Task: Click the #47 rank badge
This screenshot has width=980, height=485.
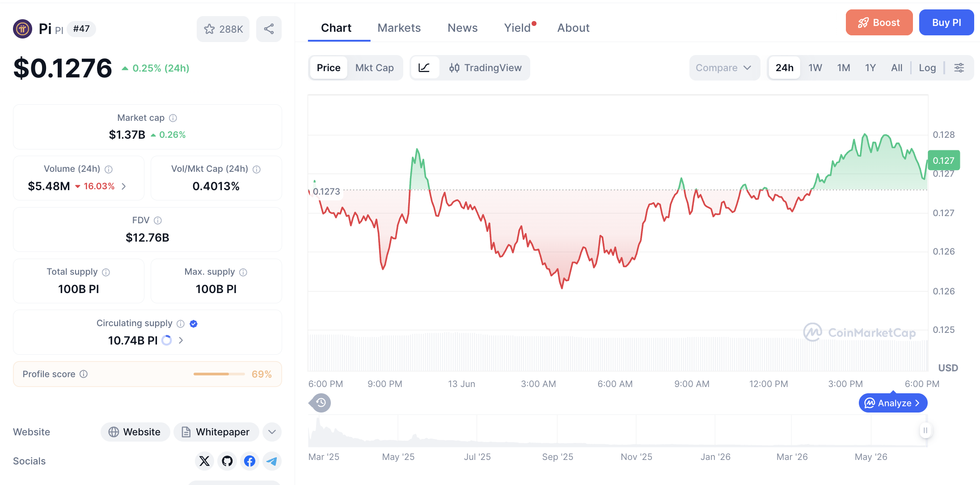Action: 81,29
